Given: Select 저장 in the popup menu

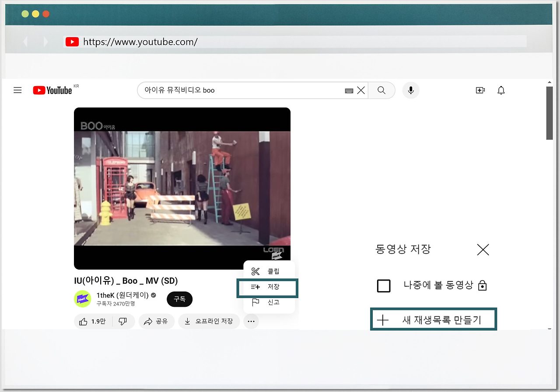Looking at the screenshot, I should tap(267, 287).
